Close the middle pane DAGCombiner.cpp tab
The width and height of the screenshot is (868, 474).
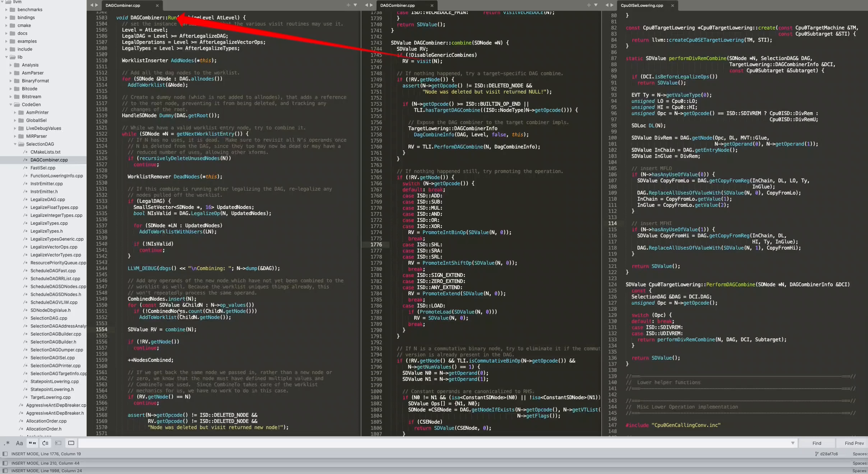[432, 5]
